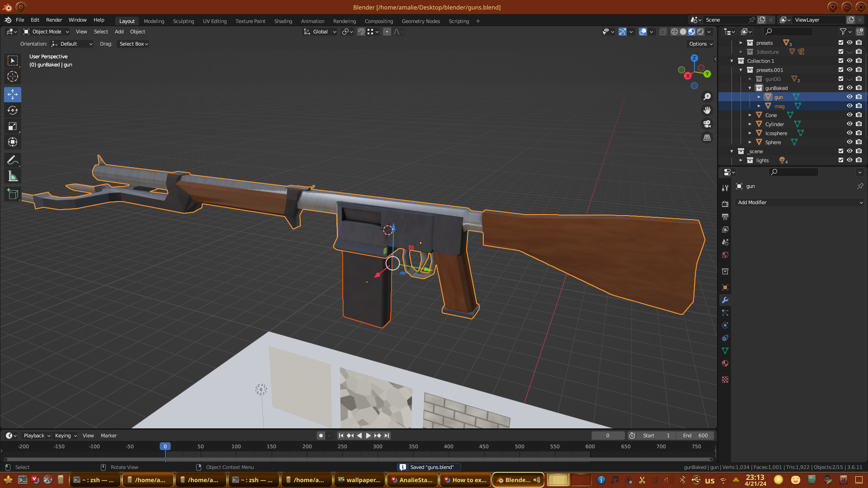Open the Object Mode dropdown

click(x=46, y=32)
